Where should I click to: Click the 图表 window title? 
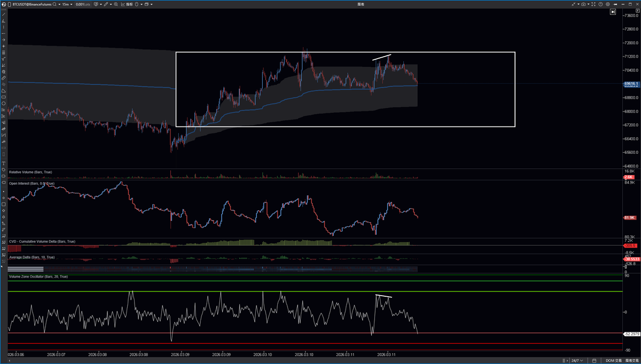[x=361, y=4]
